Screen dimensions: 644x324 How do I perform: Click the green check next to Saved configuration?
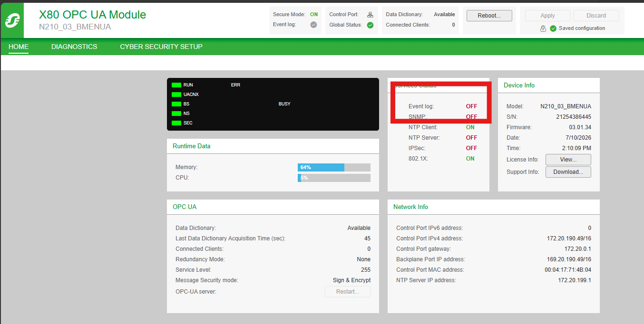(553, 29)
